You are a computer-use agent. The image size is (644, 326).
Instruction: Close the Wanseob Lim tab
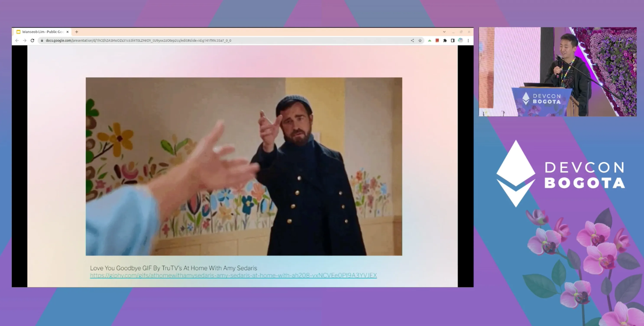[x=68, y=32]
